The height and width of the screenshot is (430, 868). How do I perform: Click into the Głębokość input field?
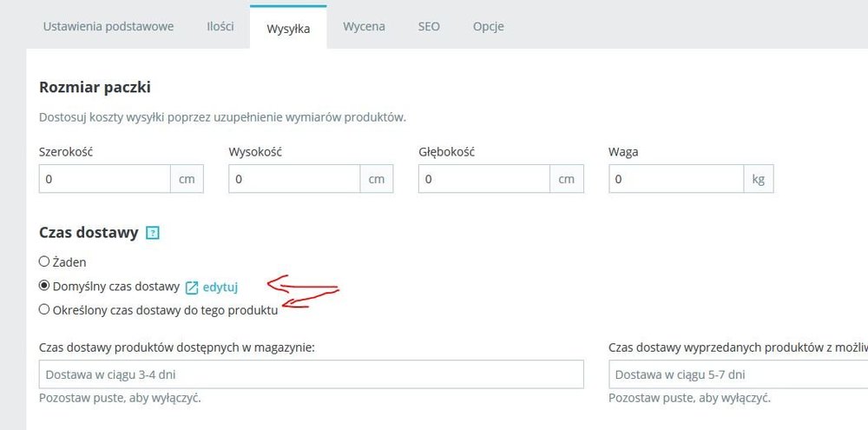pos(483,179)
